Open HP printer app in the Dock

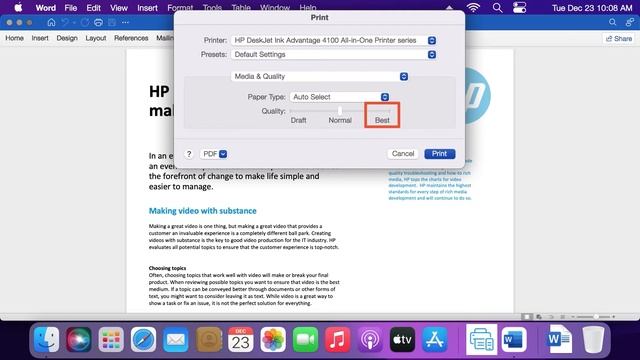click(x=482, y=339)
